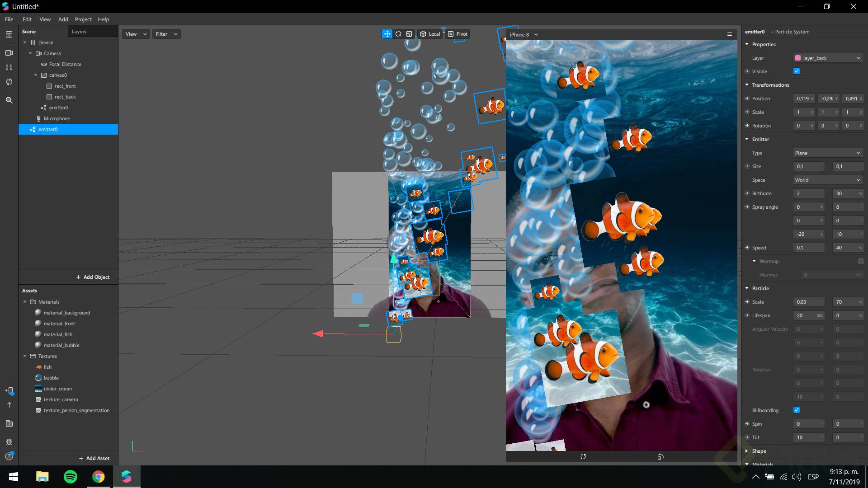Click the Windows Start button
Image resolution: width=868 pixels, height=488 pixels.
(14, 477)
